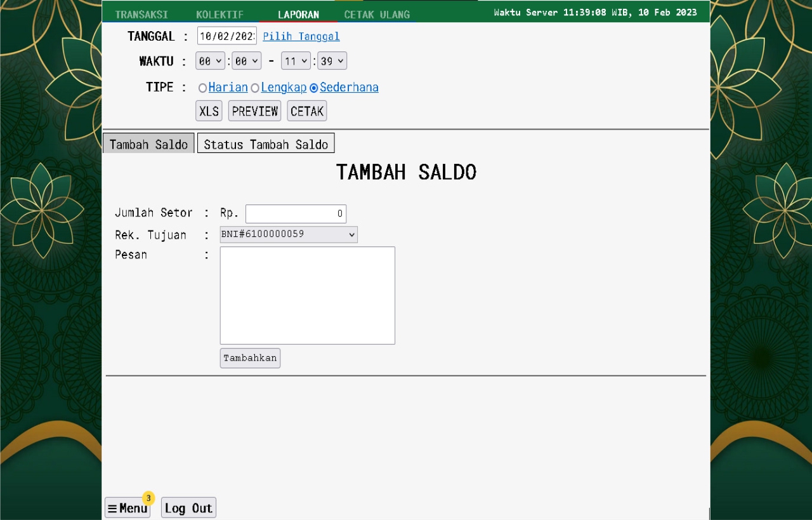
Task: Click the PREVIEW button
Action: click(x=254, y=111)
